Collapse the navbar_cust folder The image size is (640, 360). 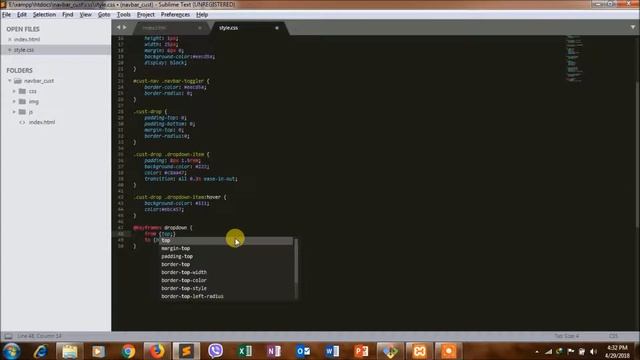click(x=10, y=81)
